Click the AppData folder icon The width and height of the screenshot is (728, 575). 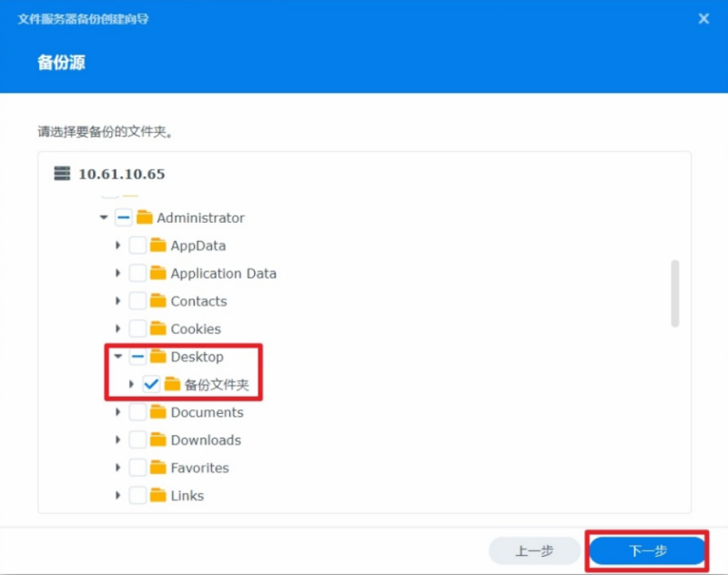[x=157, y=245]
